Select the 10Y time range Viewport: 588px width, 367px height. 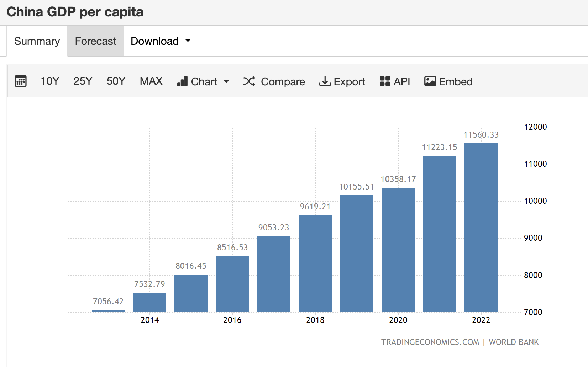pyautogui.click(x=50, y=81)
